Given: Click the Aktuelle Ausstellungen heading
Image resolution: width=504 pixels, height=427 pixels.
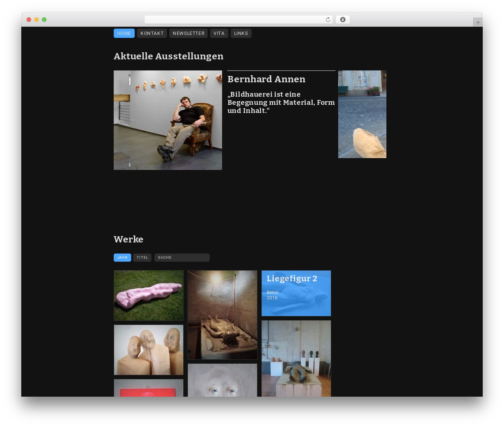Looking at the screenshot, I should [x=169, y=56].
